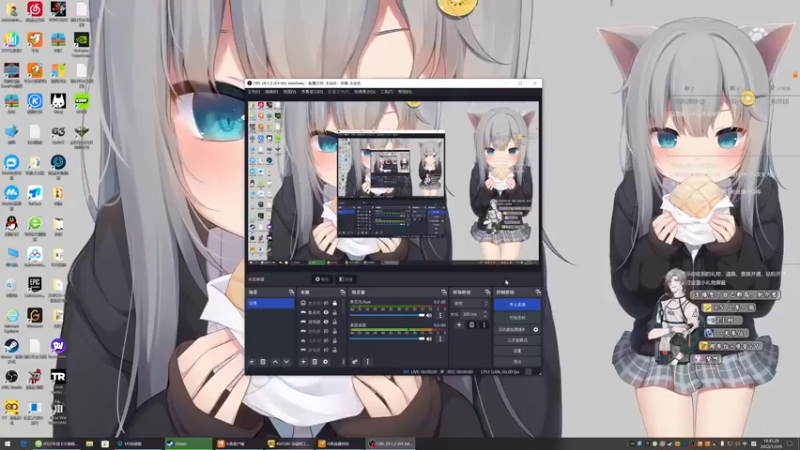
Task: Toggle visibility eye of the second source
Action: point(326,312)
